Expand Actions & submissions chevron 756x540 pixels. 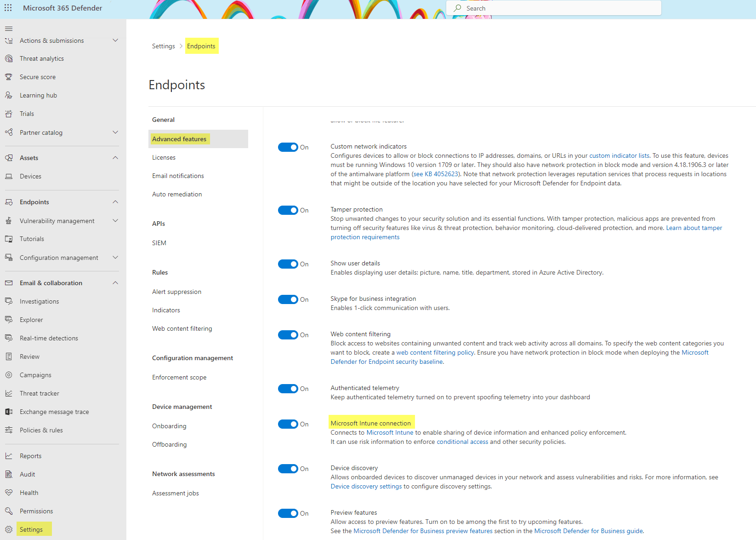pos(115,40)
